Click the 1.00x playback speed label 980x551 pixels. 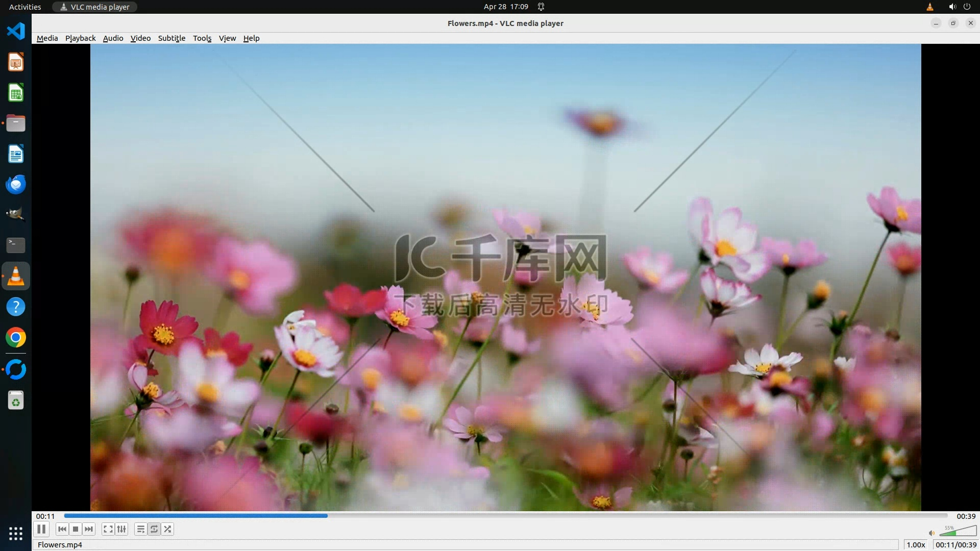coord(916,544)
